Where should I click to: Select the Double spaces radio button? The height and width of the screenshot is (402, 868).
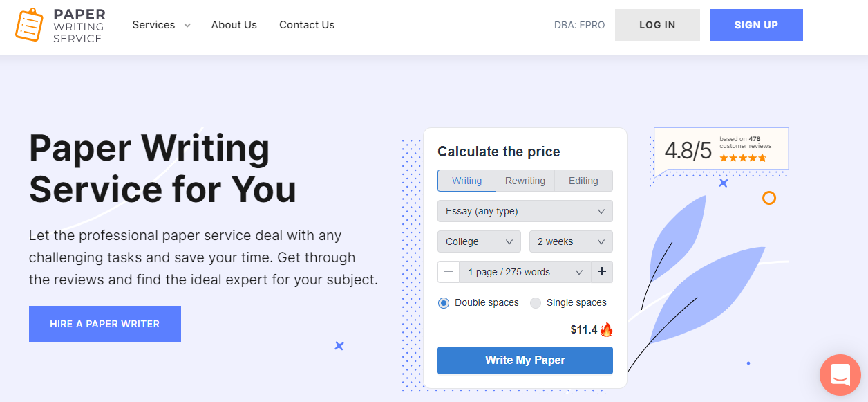tap(444, 303)
